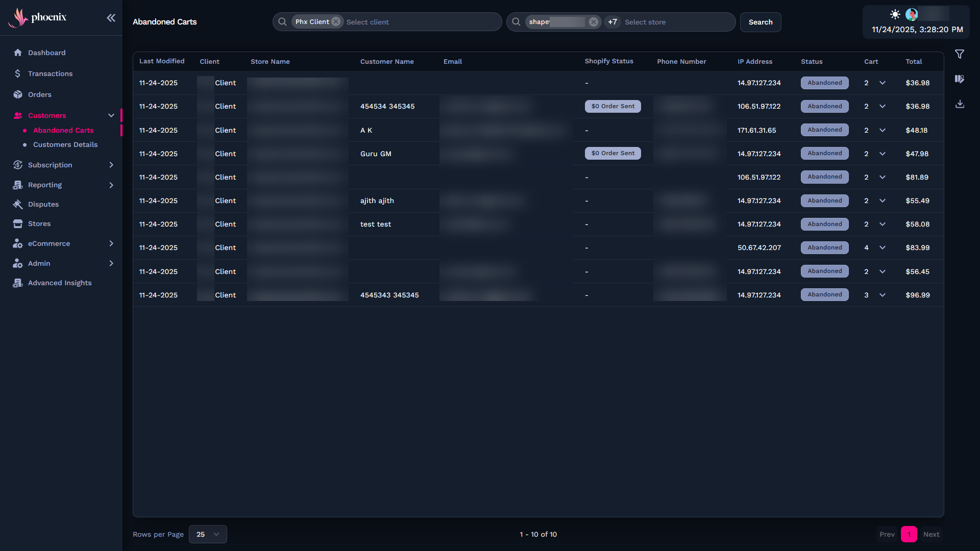Go to Disputes page
The image size is (980, 551).
tap(43, 205)
